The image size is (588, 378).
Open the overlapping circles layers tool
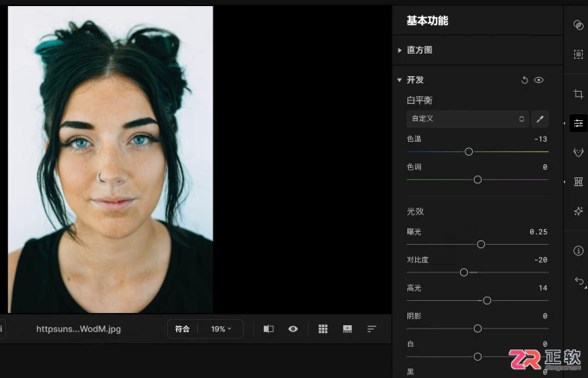[578, 25]
